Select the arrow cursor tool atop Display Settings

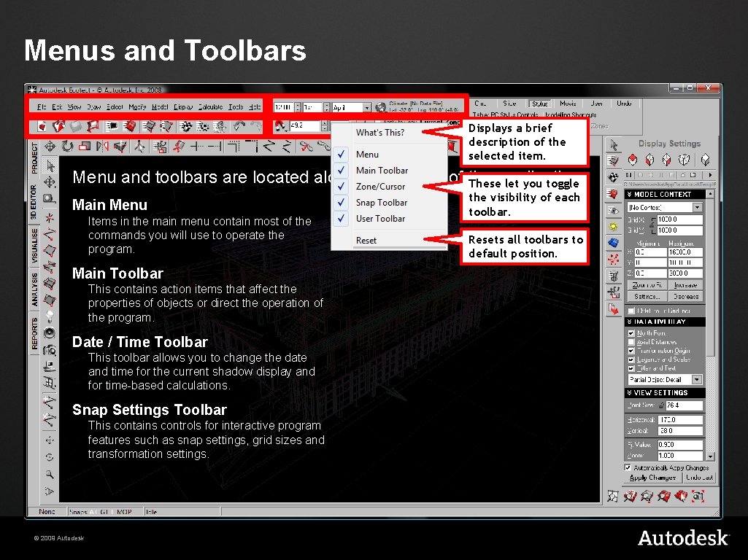coord(613,144)
